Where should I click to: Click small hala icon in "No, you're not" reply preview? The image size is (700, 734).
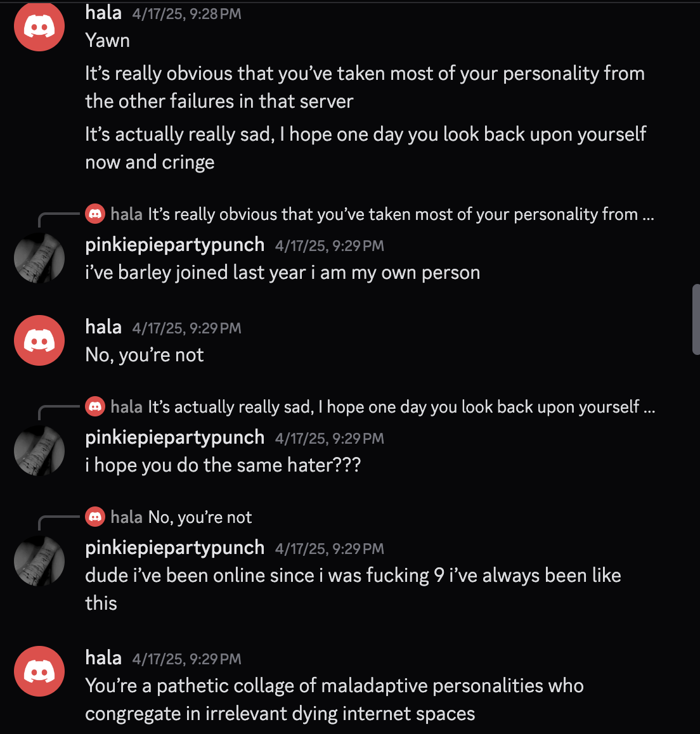click(95, 517)
